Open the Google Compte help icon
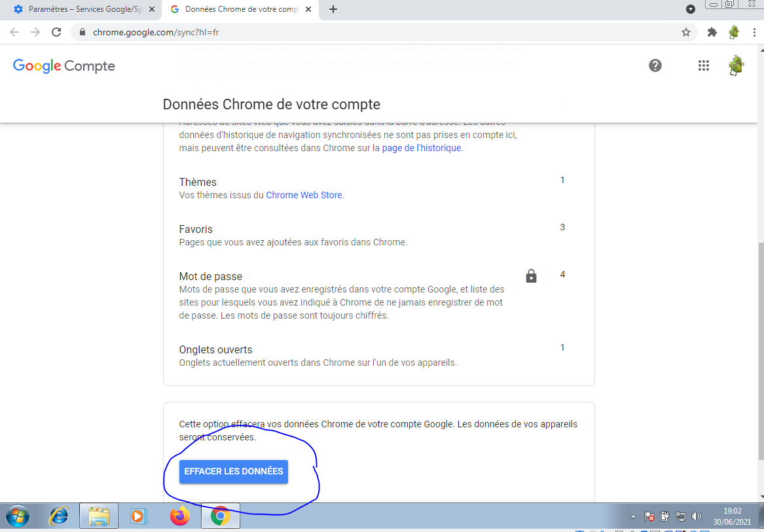 coord(655,65)
